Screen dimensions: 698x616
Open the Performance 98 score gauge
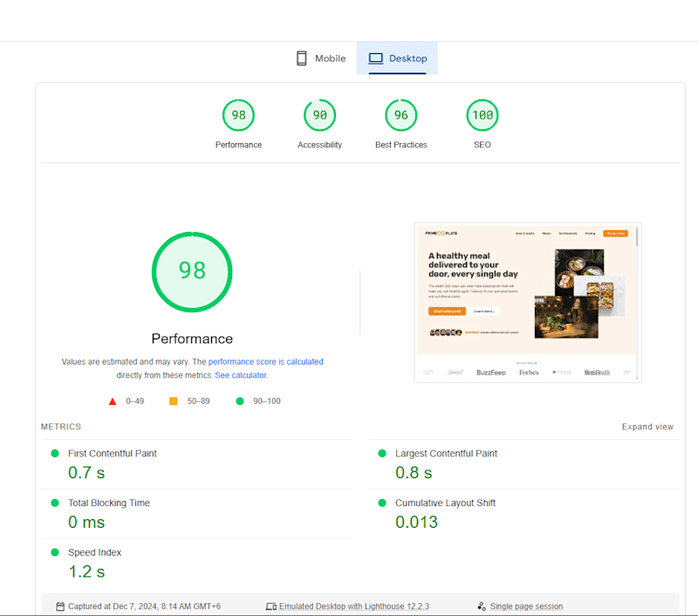238,115
